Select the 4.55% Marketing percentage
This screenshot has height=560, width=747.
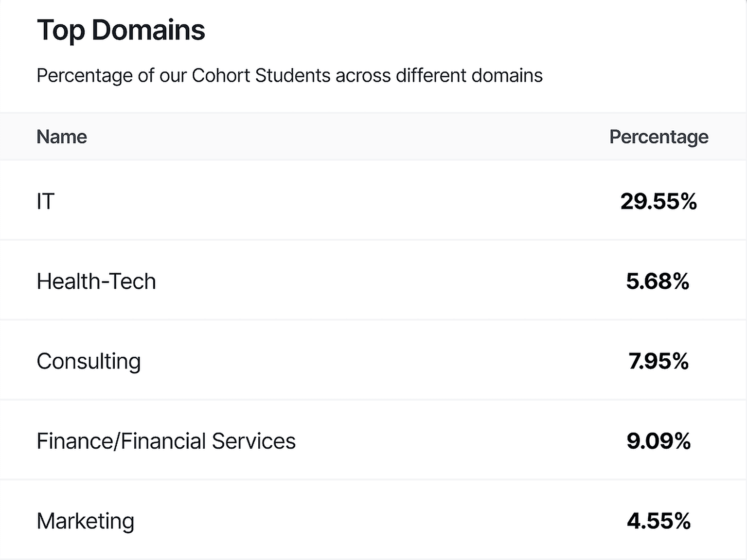pyautogui.click(x=658, y=521)
